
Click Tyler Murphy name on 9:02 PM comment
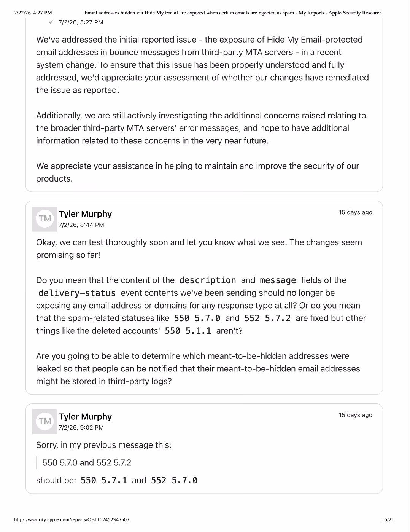click(85, 417)
